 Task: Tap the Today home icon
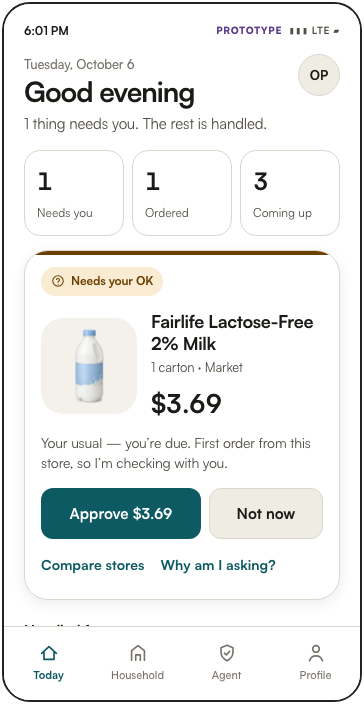click(48, 654)
